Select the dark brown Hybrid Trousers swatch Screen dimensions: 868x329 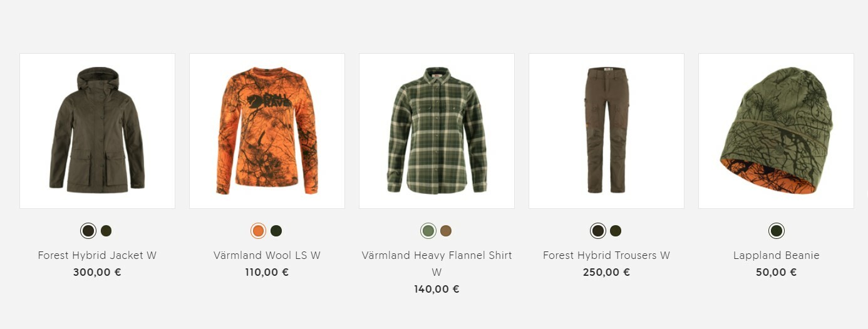coord(597,231)
